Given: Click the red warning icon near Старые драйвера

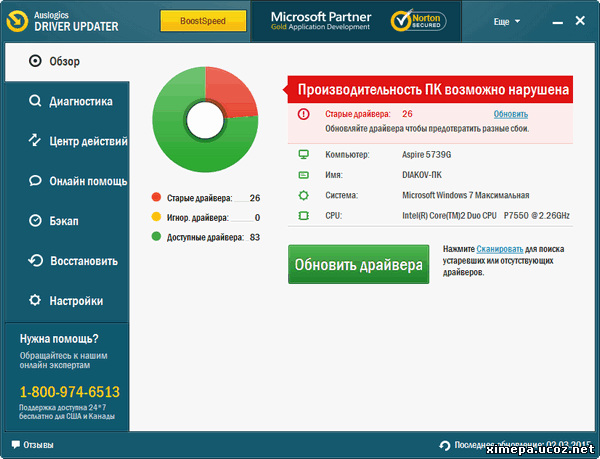Looking at the screenshot, I should pyautogui.click(x=304, y=114).
